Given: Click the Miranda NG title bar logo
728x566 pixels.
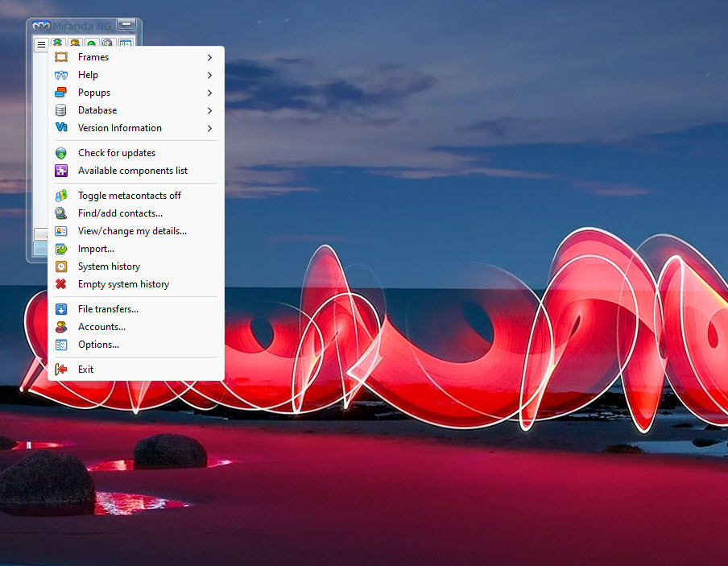Looking at the screenshot, I should tap(41, 26).
